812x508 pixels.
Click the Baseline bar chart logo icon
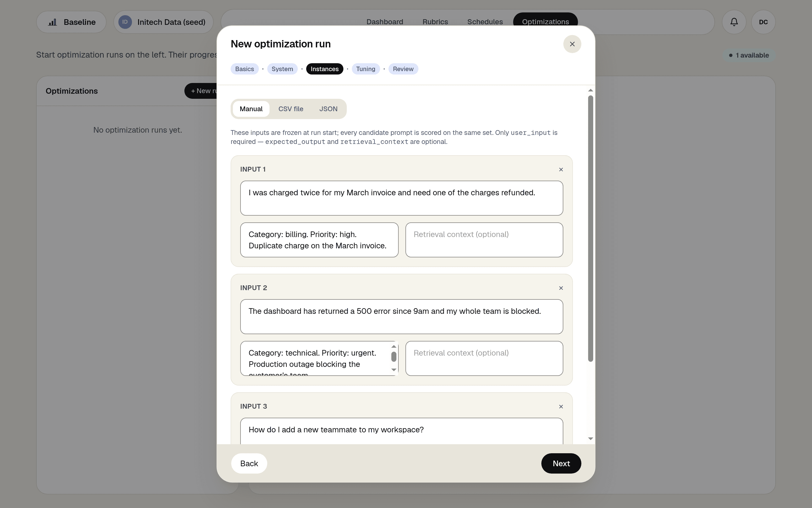pos(52,22)
